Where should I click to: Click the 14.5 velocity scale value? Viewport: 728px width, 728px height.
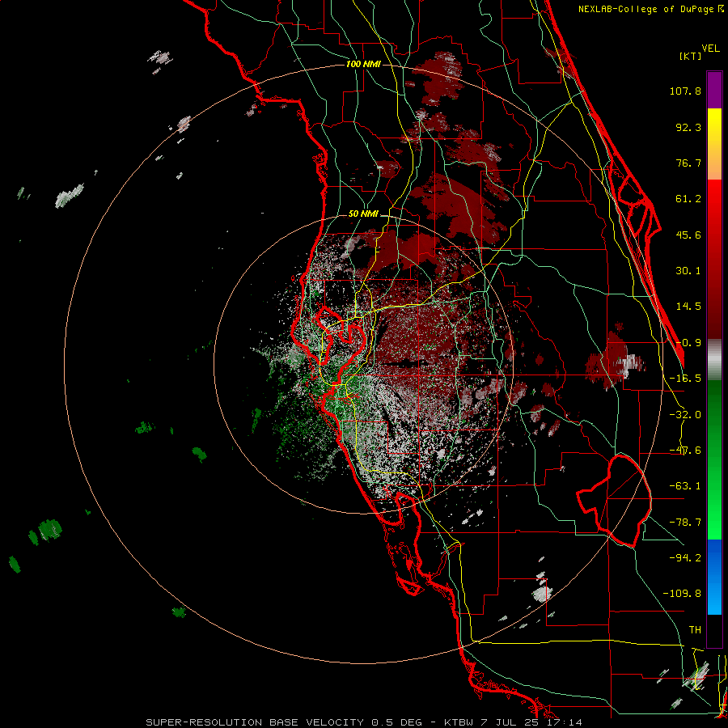pyautogui.click(x=688, y=307)
